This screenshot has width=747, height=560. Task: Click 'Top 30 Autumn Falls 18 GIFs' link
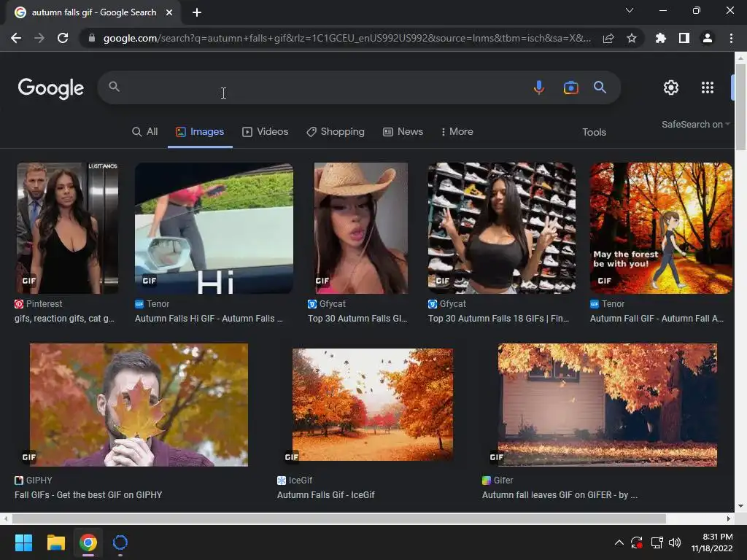click(x=498, y=319)
